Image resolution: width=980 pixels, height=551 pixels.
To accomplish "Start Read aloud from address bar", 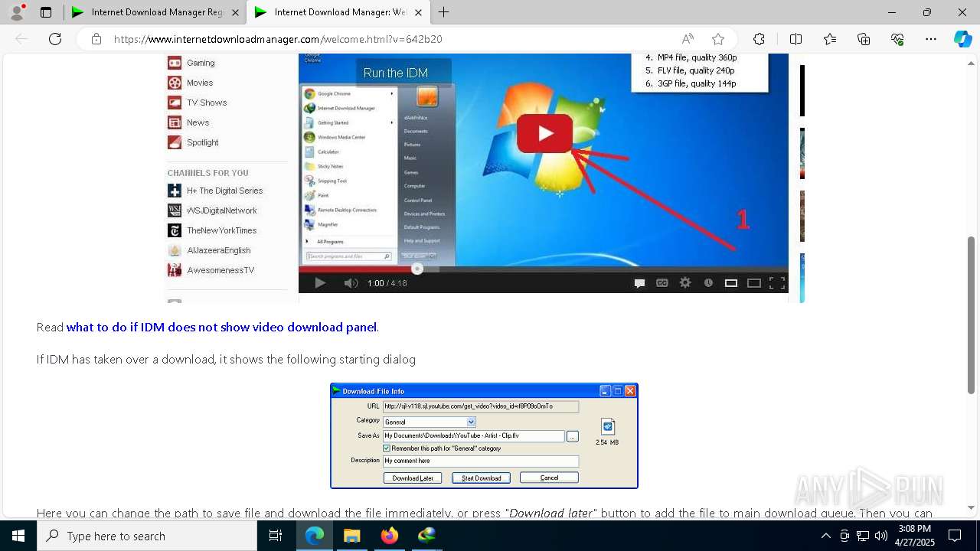I will point(688,39).
